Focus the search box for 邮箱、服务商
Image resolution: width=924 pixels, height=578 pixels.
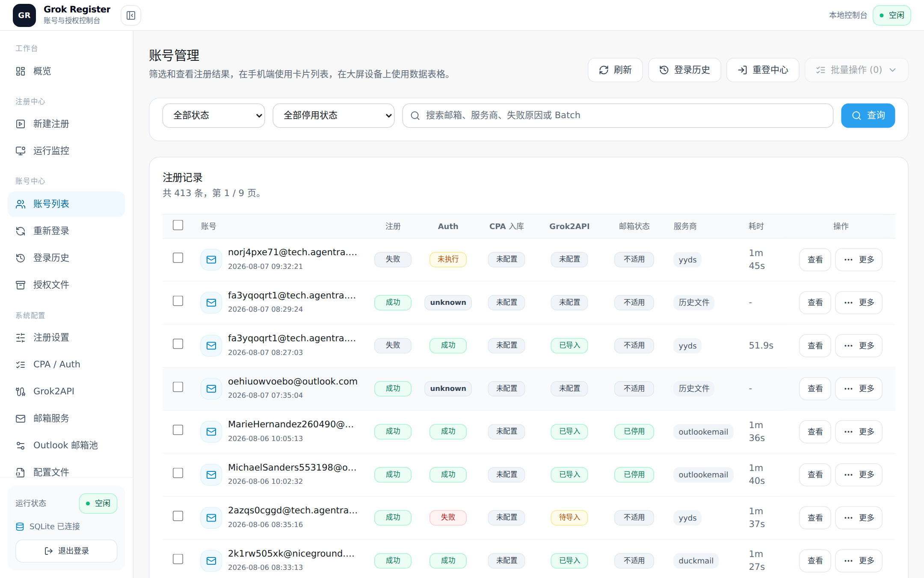[x=618, y=116]
